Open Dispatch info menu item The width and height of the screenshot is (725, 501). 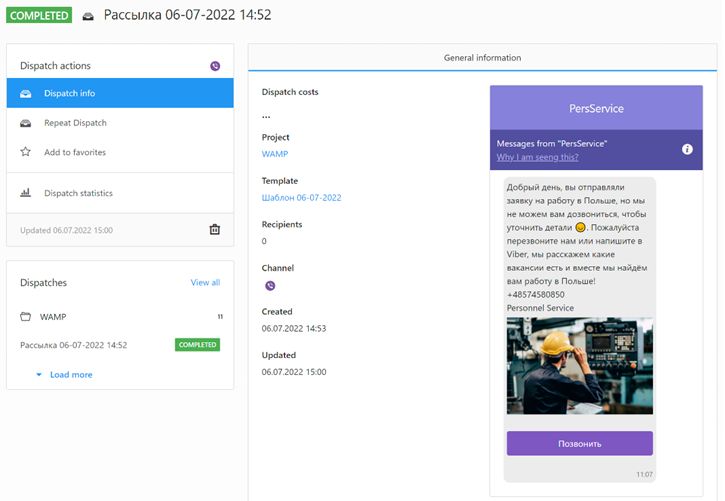click(x=120, y=93)
